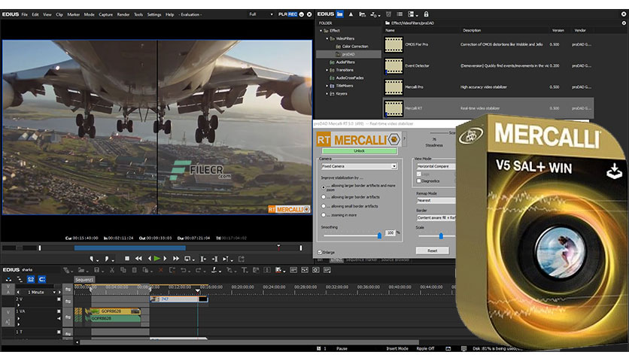The image size is (629, 364).
Task: Adjust the Scale slider handle
Action: [441, 235]
